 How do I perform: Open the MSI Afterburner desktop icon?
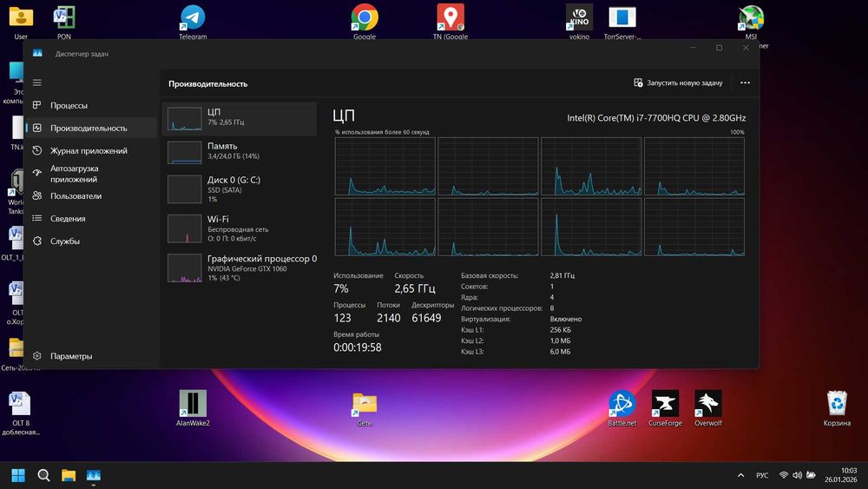click(751, 23)
